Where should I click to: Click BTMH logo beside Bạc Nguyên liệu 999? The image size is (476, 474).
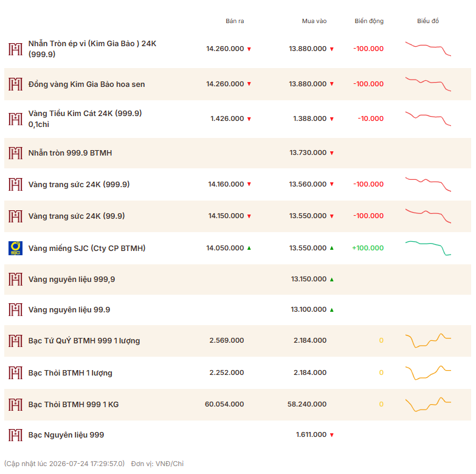(15, 435)
